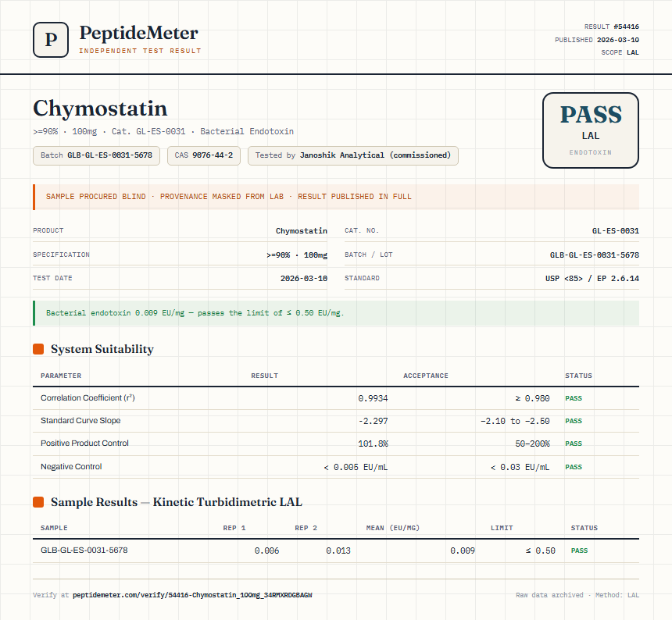Click the REP 2 column header
Viewport: 672px width, 620px height.
point(306,528)
